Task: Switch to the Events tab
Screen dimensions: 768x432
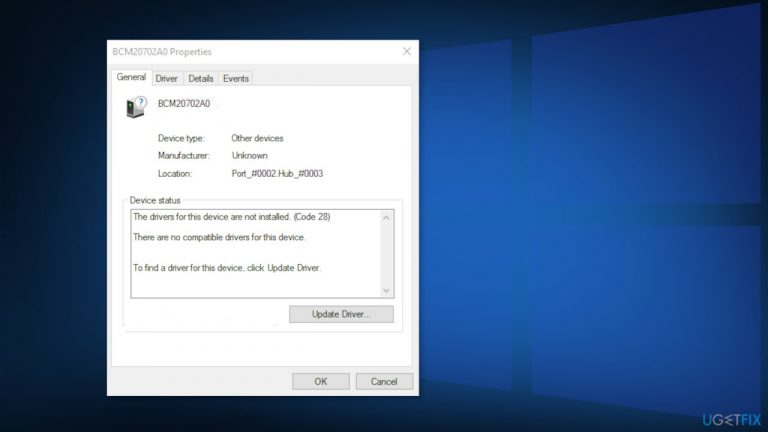Action: click(x=236, y=78)
